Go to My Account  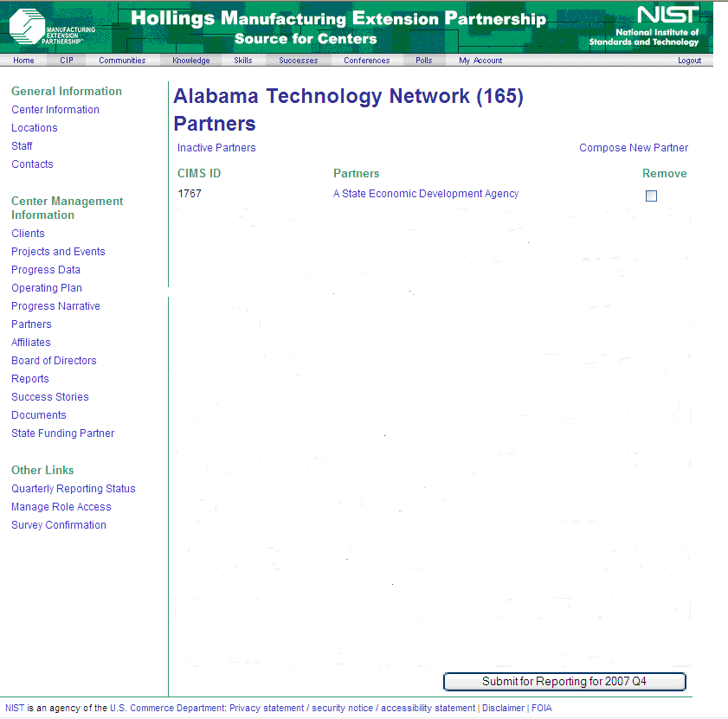480,61
